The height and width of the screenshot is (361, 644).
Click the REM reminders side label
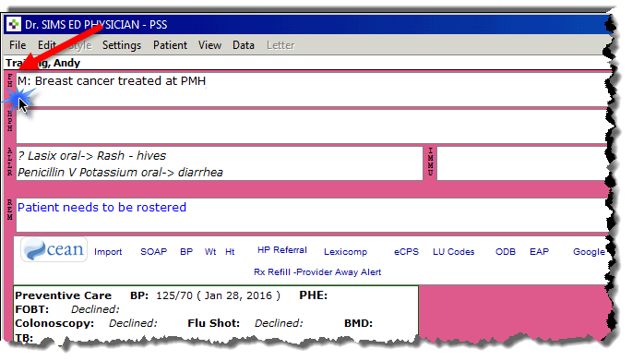[9, 210]
